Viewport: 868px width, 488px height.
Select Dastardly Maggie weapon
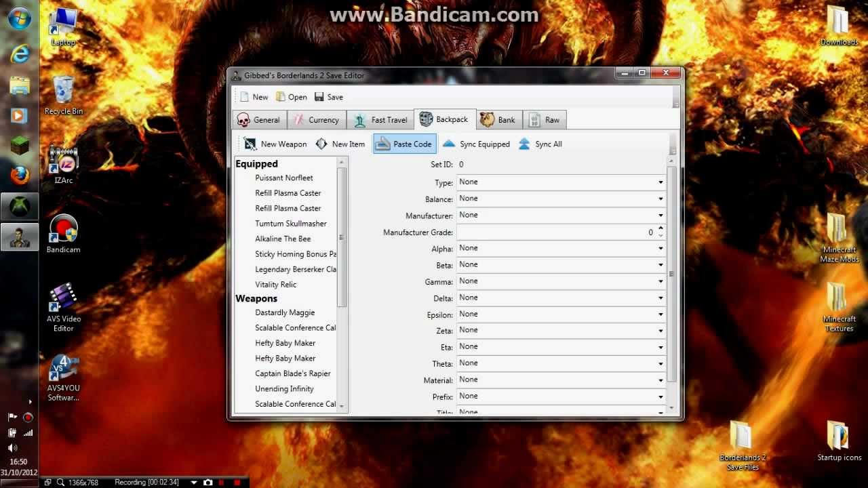pyautogui.click(x=285, y=312)
